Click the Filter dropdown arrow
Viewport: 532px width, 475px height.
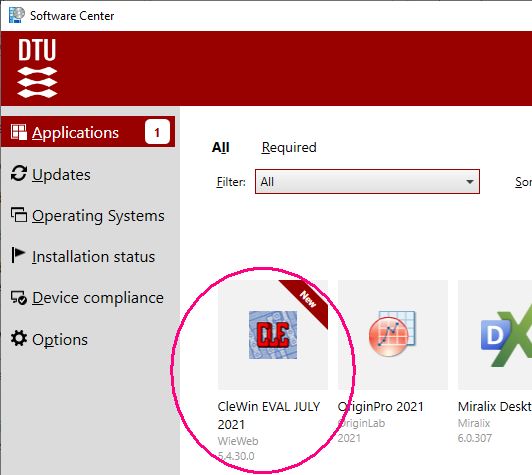pyautogui.click(x=470, y=182)
